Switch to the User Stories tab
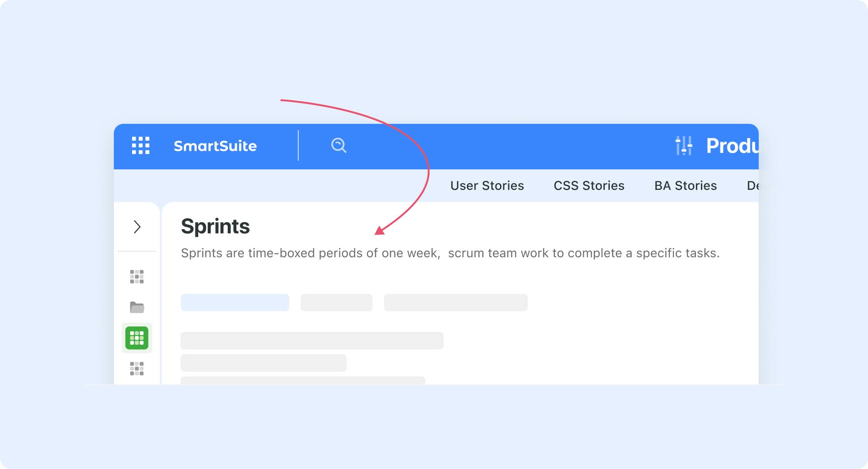The image size is (868, 469). [487, 186]
